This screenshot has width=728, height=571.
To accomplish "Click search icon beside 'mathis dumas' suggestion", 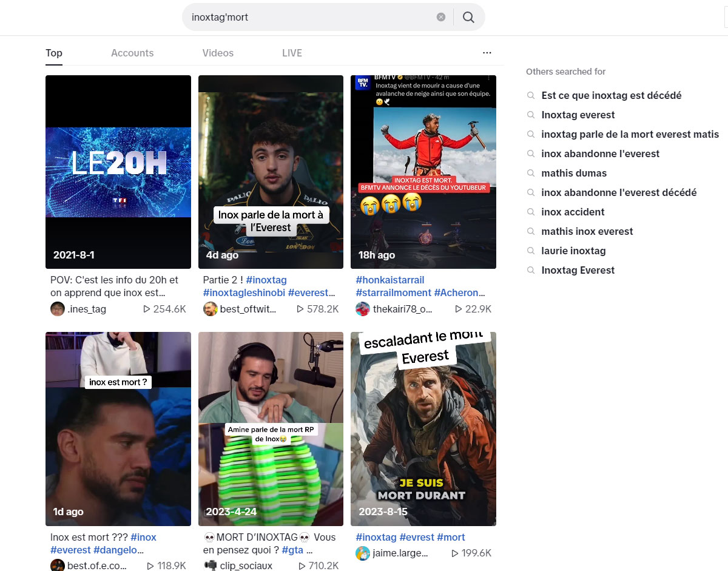I will [531, 174].
